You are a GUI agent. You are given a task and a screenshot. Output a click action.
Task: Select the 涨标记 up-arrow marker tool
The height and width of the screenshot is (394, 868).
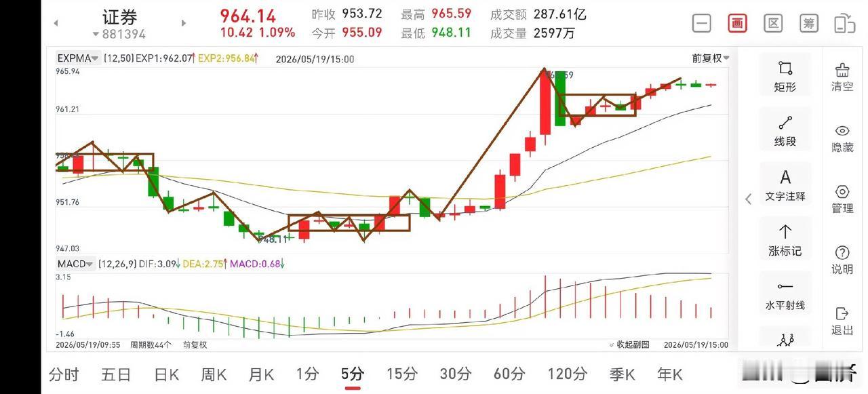coord(785,240)
